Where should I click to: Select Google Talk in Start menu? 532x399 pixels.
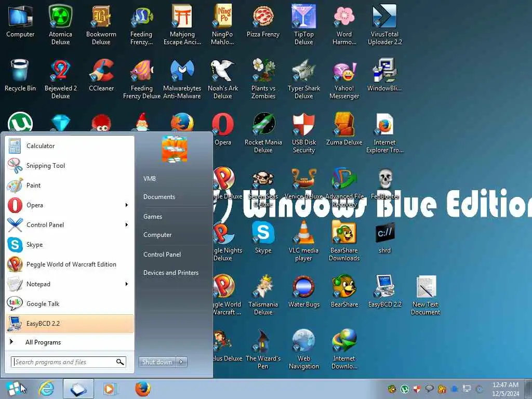click(70, 303)
